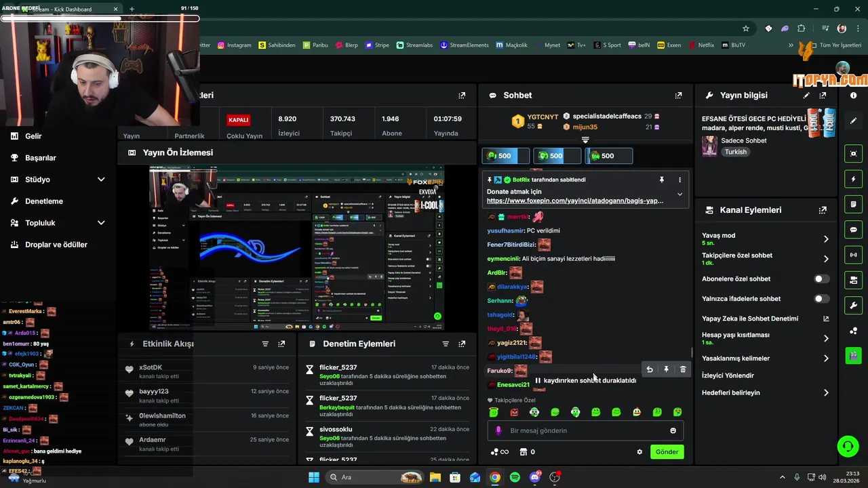Screen dimensions: 868x488
Task: Click the green Gönder button
Action: pyautogui.click(x=667, y=452)
